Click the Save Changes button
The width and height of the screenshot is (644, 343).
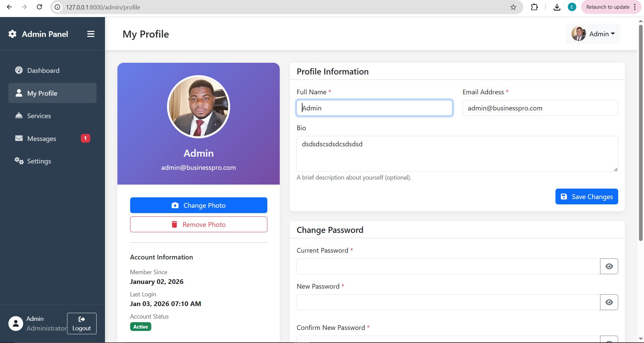(x=586, y=197)
